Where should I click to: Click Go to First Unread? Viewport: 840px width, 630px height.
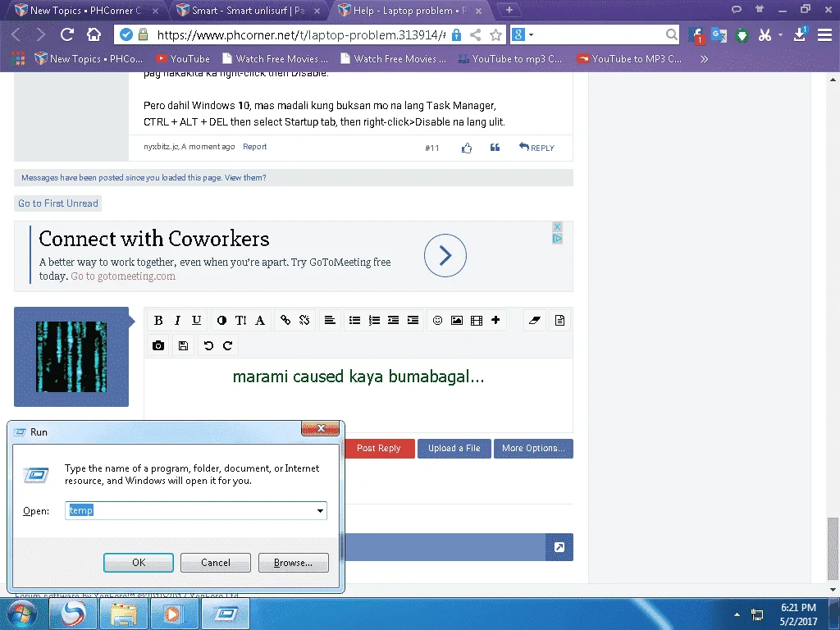pos(58,203)
